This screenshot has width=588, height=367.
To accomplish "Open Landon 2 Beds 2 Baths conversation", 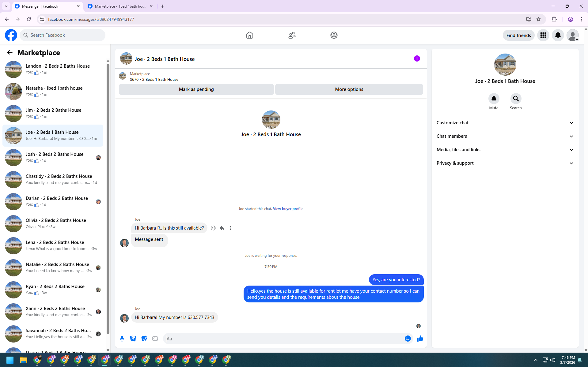I will pyautogui.click(x=53, y=69).
